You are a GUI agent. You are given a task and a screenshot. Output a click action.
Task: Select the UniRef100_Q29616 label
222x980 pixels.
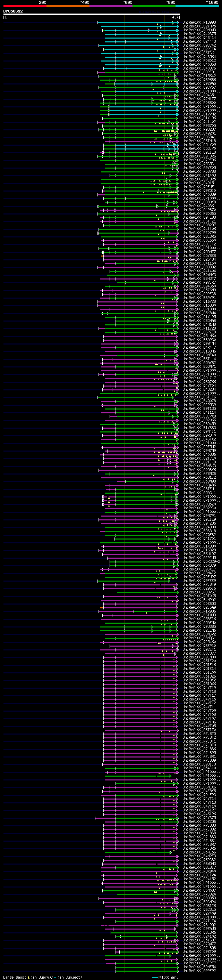tap(199, 588)
